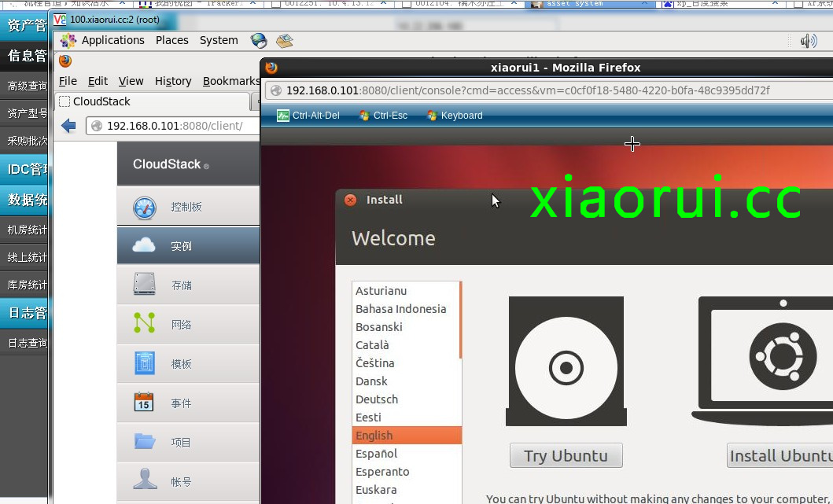Expand the 数据统计 sidebar section
833x504 pixels.
[24, 200]
